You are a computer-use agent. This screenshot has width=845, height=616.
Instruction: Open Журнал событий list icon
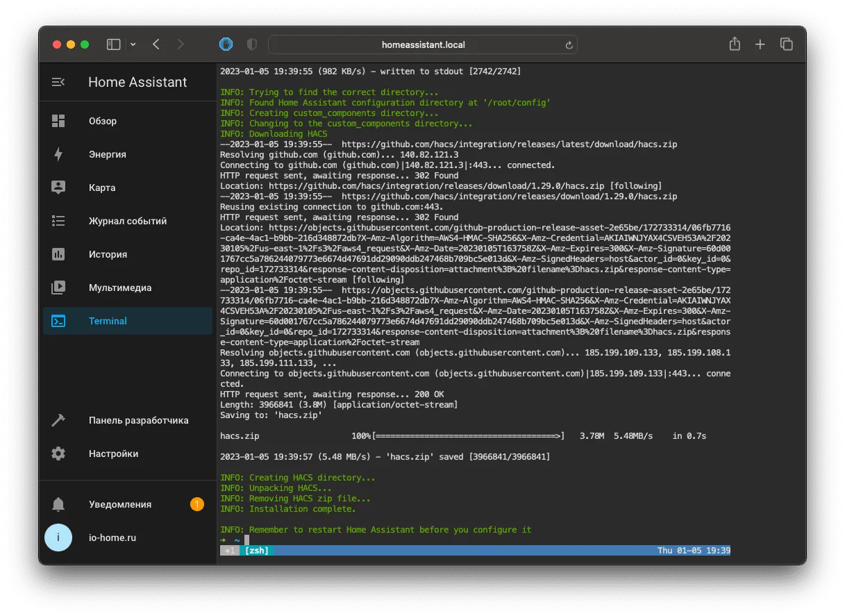click(58, 221)
